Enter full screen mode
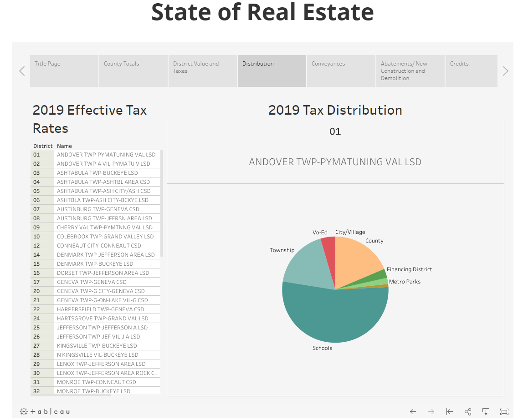The image size is (523, 420). 504,411
